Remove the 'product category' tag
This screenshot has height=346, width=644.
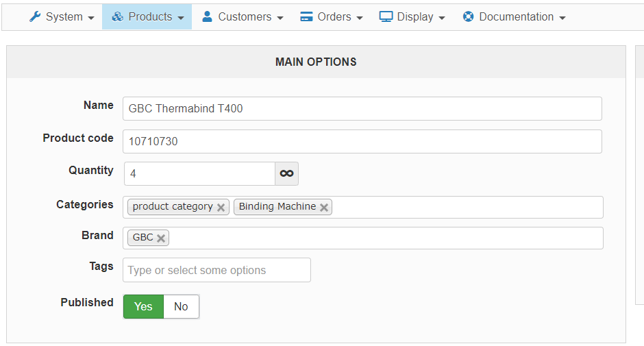click(x=221, y=208)
